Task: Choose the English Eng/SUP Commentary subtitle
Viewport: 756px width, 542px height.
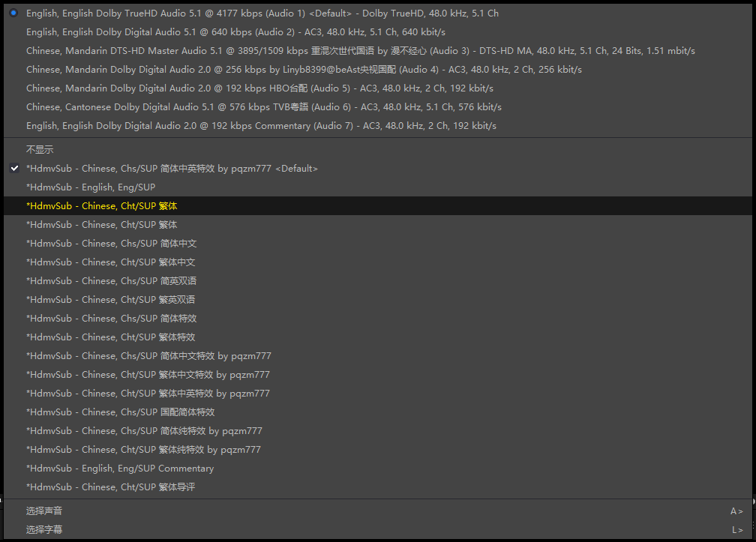Action: tap(120, 469)
